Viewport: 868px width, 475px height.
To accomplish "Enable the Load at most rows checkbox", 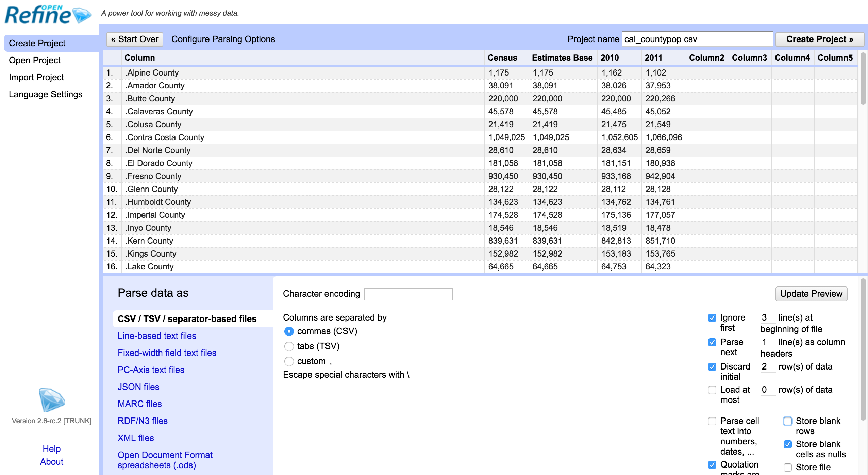I will pyautogui.click(x=712, y=390).
